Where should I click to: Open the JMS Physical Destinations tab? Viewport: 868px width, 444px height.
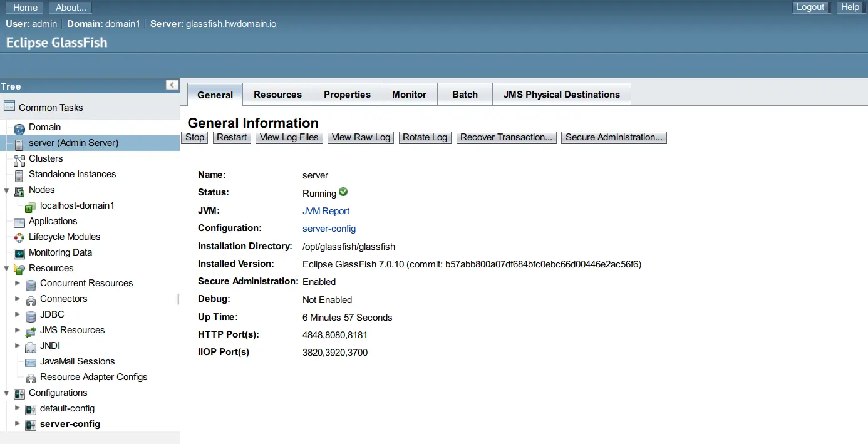[561, 94]
